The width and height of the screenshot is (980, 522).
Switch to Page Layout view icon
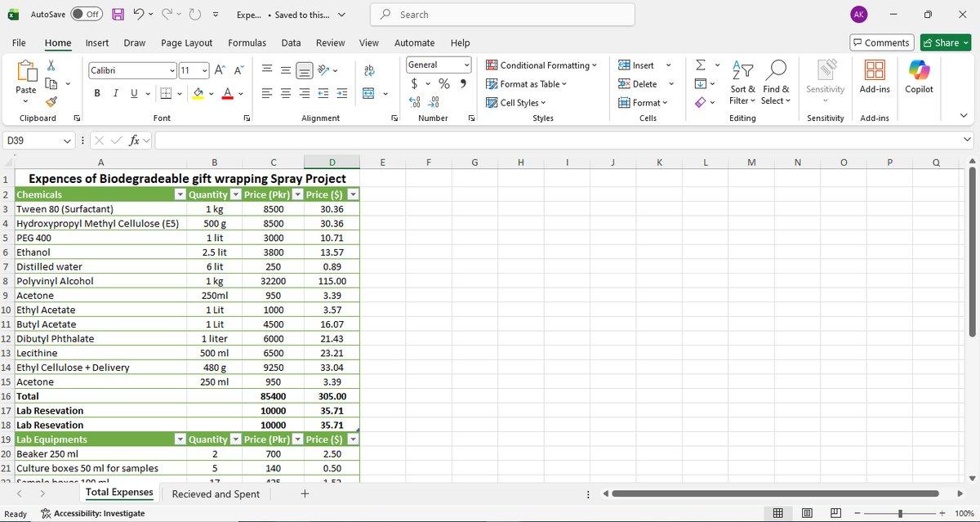tap(807, 513)
